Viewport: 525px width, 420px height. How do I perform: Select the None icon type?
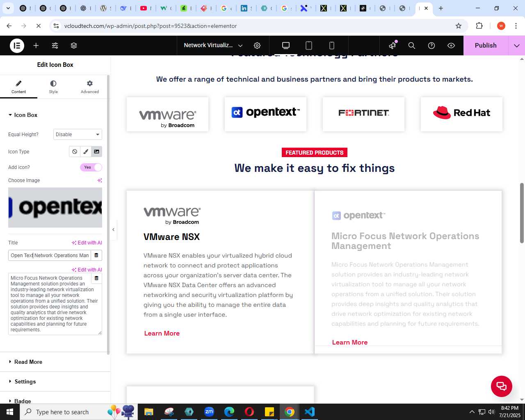[x=75, y=152]
